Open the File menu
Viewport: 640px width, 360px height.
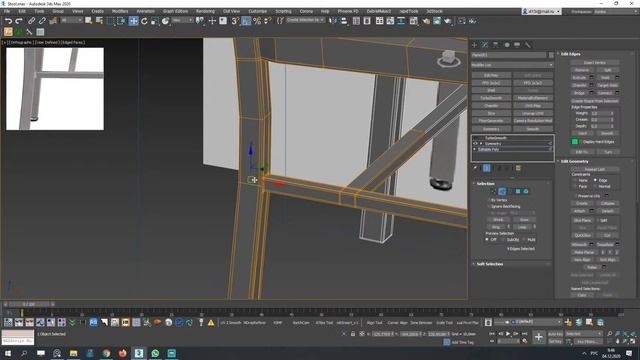coord(7,11)
